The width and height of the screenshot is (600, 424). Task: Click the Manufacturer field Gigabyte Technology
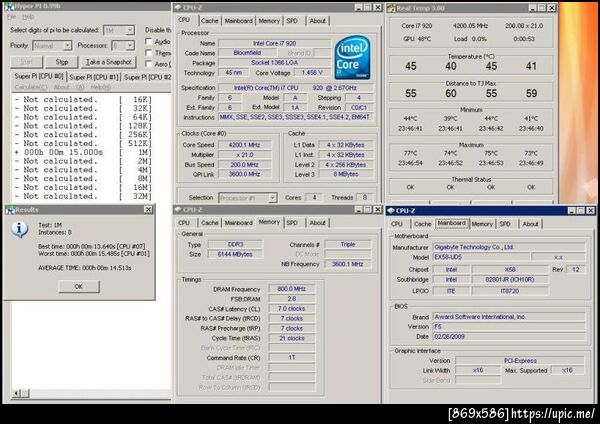(509, 247)
